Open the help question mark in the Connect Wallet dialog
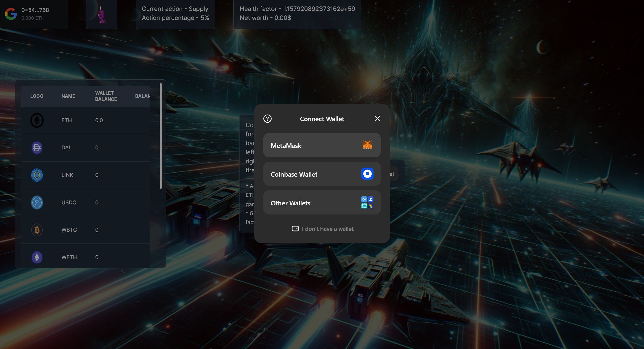The width and height of the screenshot is (644, 349). (267, 119)
